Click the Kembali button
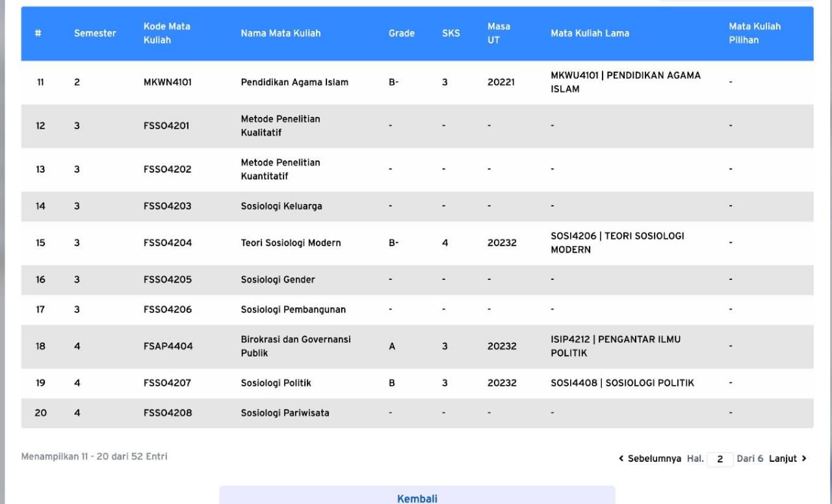The image size is (832, 504). point(417,499)
